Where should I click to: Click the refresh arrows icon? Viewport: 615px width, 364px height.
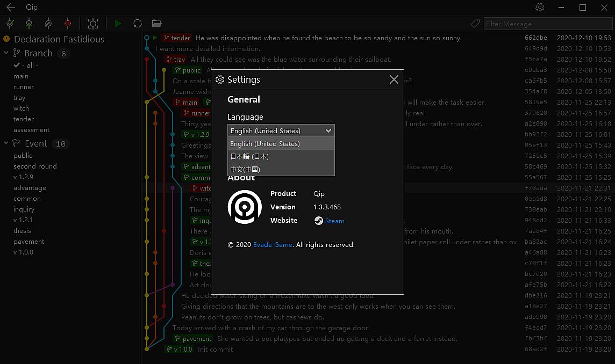[138, 23]
